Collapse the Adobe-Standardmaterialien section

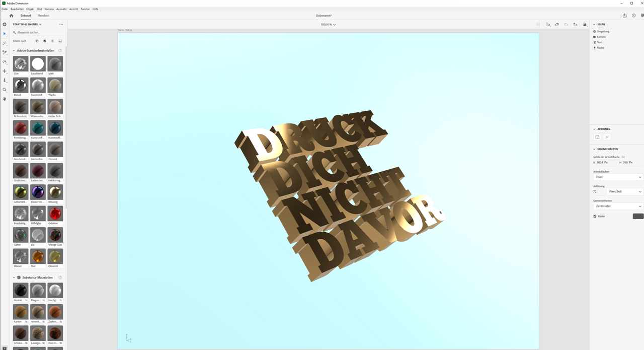click(14, 50)
